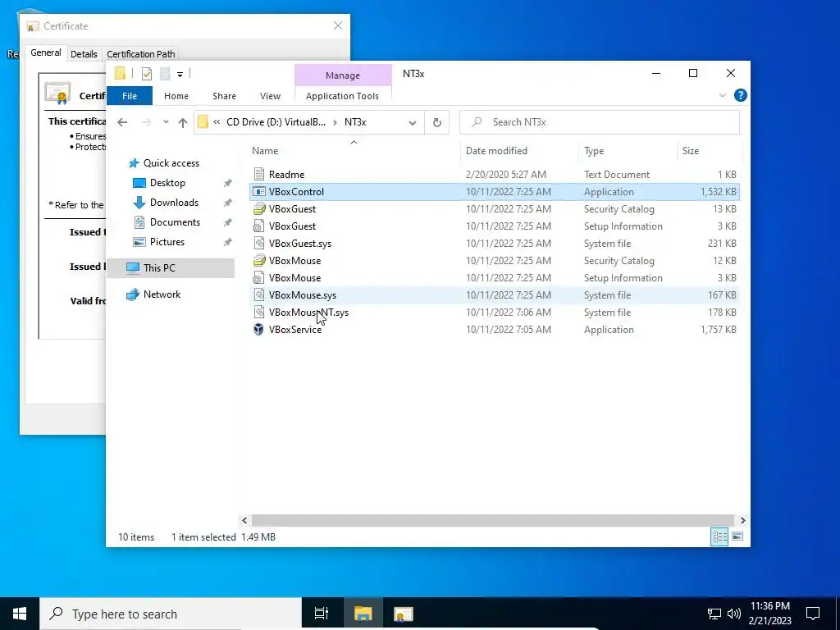This screenshot has width=840, height=630.
Task: Click the VBoxGuest Setup Information icon
Action: (x=259, y=226)
